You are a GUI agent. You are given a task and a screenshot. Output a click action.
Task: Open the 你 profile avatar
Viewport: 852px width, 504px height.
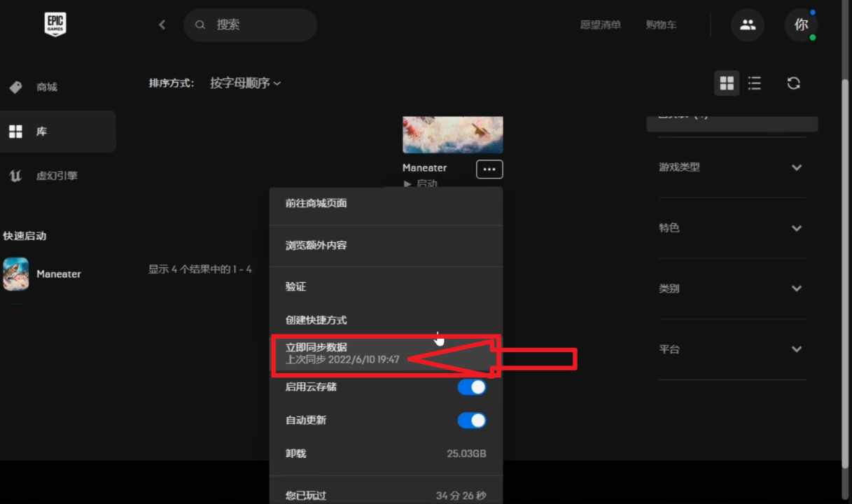[x=801, y=25]
